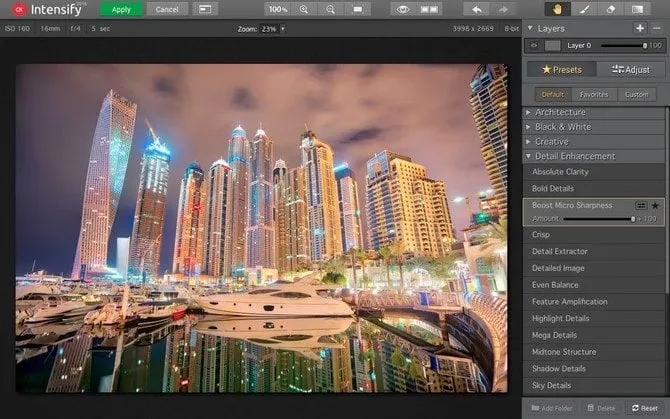
Task: Select the Sky Details preset
Action: [x=552, y=385]
